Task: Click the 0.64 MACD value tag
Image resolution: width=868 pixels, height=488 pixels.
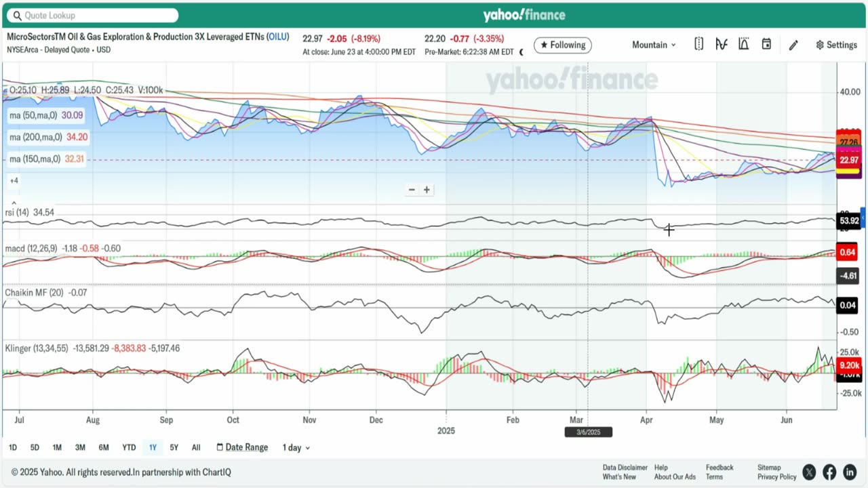Action: pyautogui.click(x=849, y=253)
